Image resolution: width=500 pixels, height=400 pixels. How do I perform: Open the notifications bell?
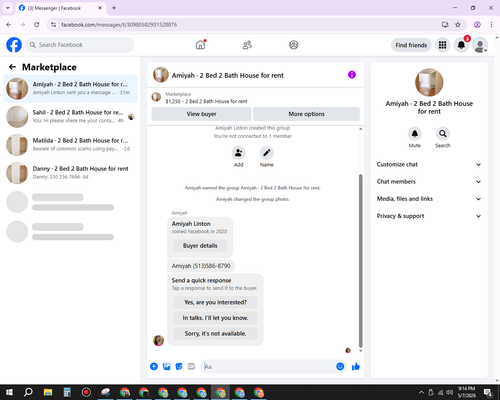[461, 45]
